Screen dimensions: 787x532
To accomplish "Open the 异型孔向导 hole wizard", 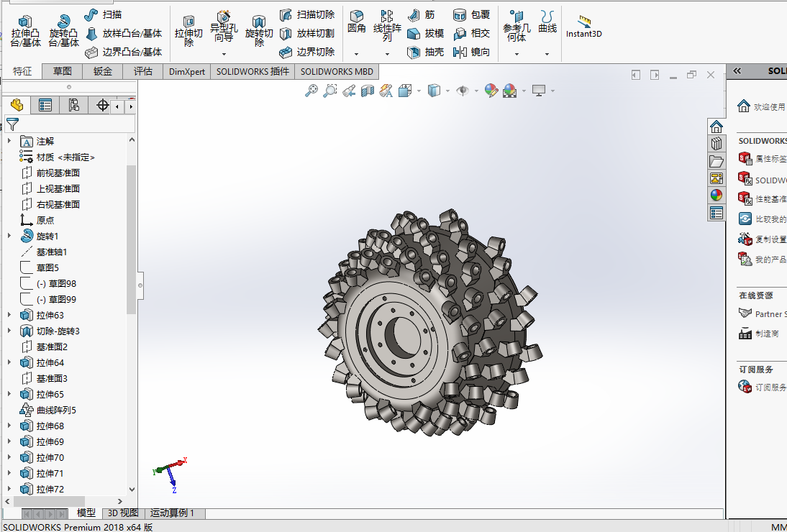I will pyautogui.click(x=224, y=27).
